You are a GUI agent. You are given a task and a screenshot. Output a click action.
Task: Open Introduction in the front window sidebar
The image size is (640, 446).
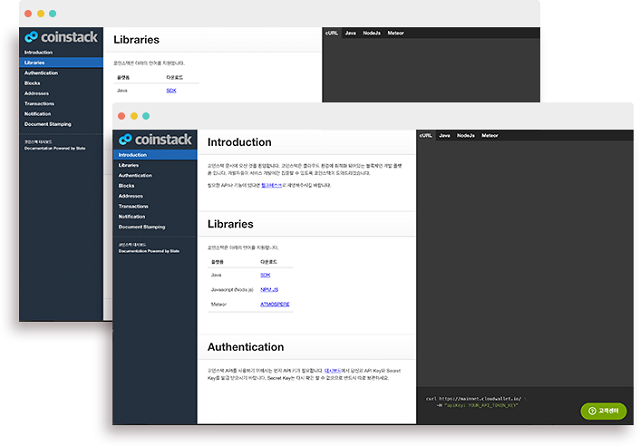tap(155, 155)
